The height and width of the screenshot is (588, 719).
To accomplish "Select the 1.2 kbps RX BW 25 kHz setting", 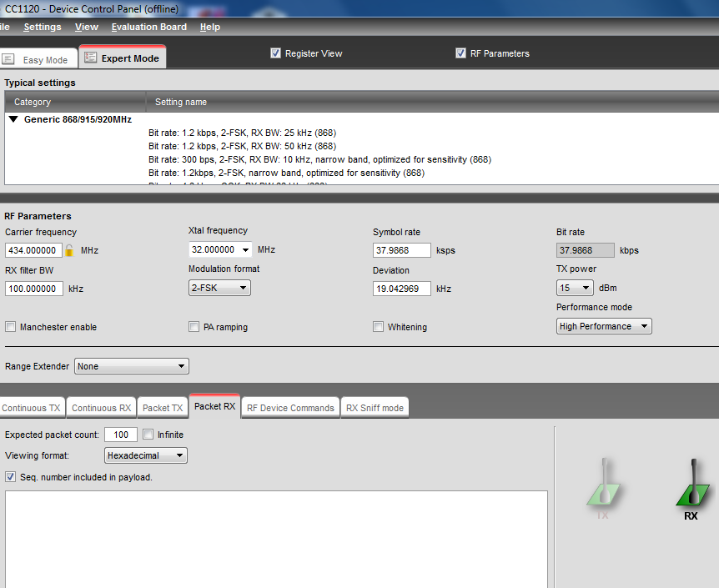I will [242, 133].
